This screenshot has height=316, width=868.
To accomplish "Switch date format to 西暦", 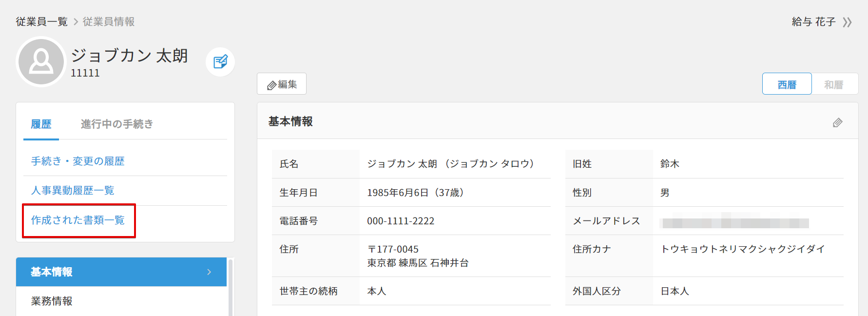I will [x=787, y=84].
